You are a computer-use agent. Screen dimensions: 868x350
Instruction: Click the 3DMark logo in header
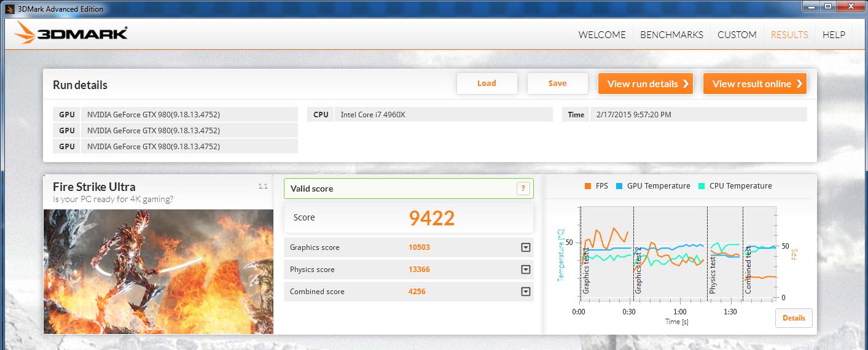tap(71, 33)
